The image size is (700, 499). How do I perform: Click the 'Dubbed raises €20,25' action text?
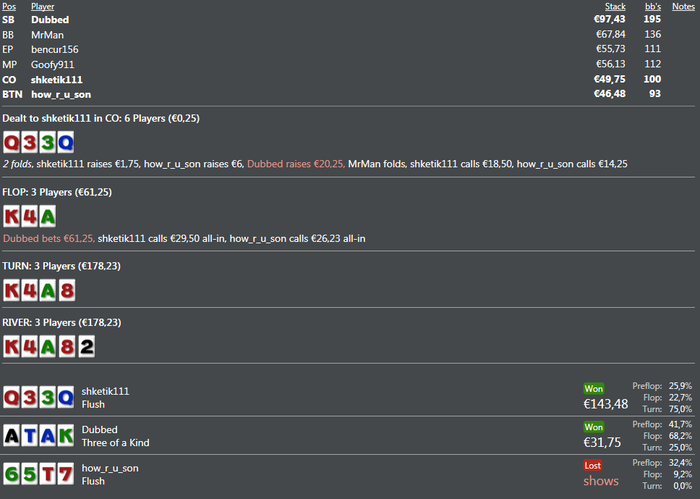click(296, 164)
